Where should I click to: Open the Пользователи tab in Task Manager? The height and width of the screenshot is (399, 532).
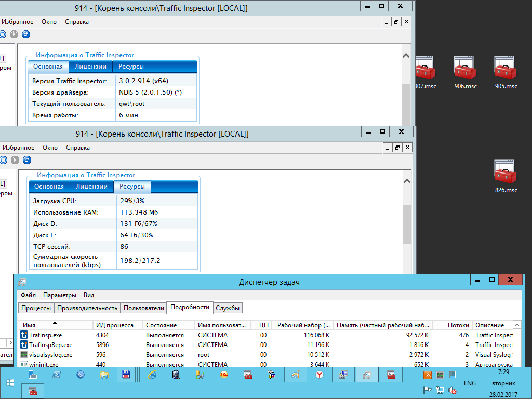pyautogui.click(x=144, y=308)
